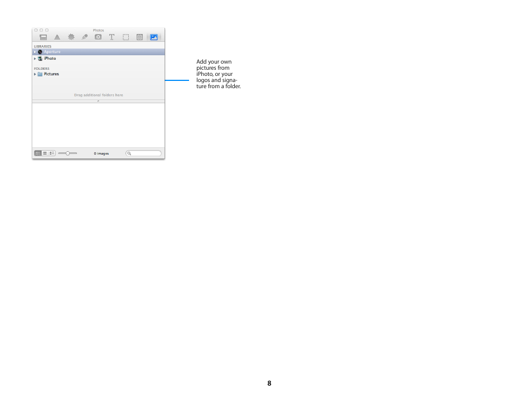This screenshot has width=532, height=404.
Task: Select the Pictures folder row
Action: (98, 74)
